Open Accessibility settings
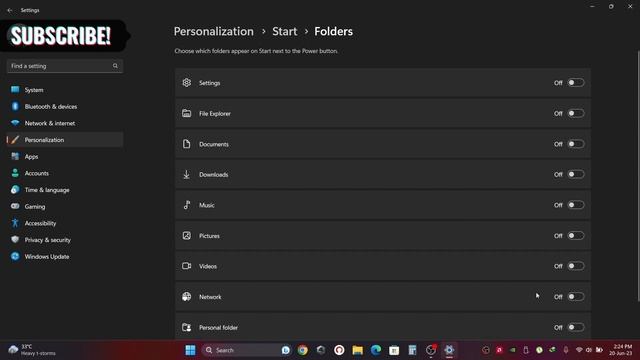640x360 pixels. pos(65,223)
